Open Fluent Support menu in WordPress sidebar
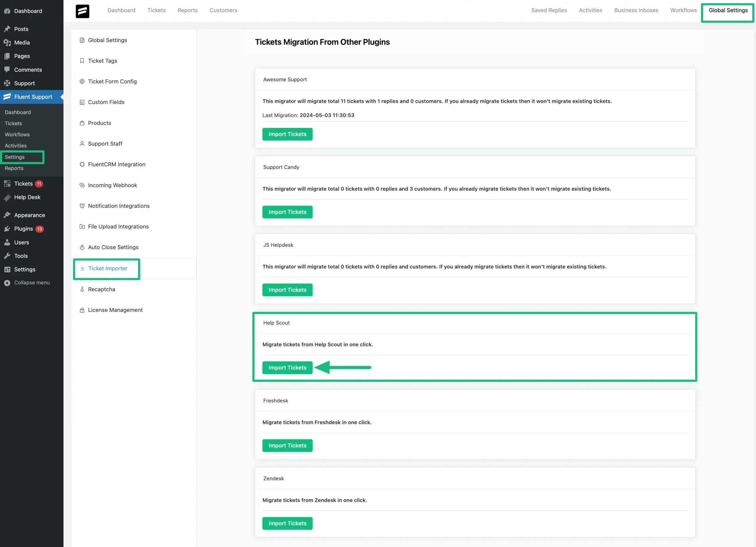 tap(32, 97)
